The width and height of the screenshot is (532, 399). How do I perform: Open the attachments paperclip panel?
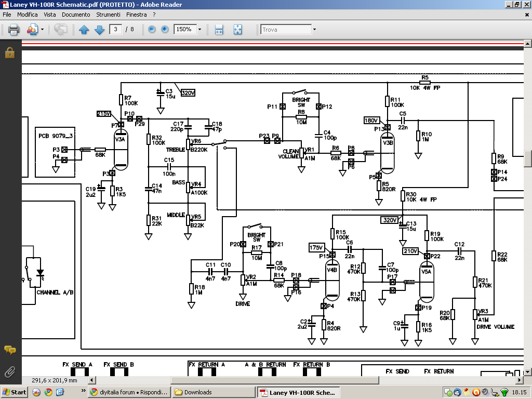click(x=9, y=371)
